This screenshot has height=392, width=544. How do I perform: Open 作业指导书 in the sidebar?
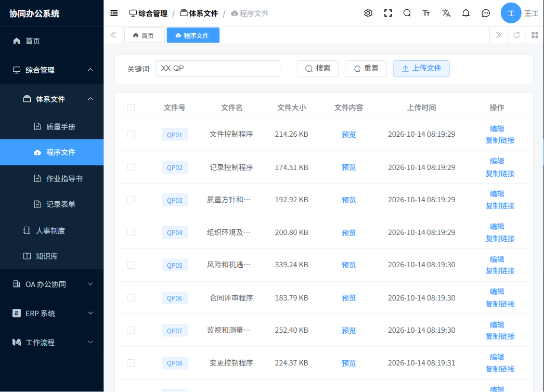click(51, 178)
